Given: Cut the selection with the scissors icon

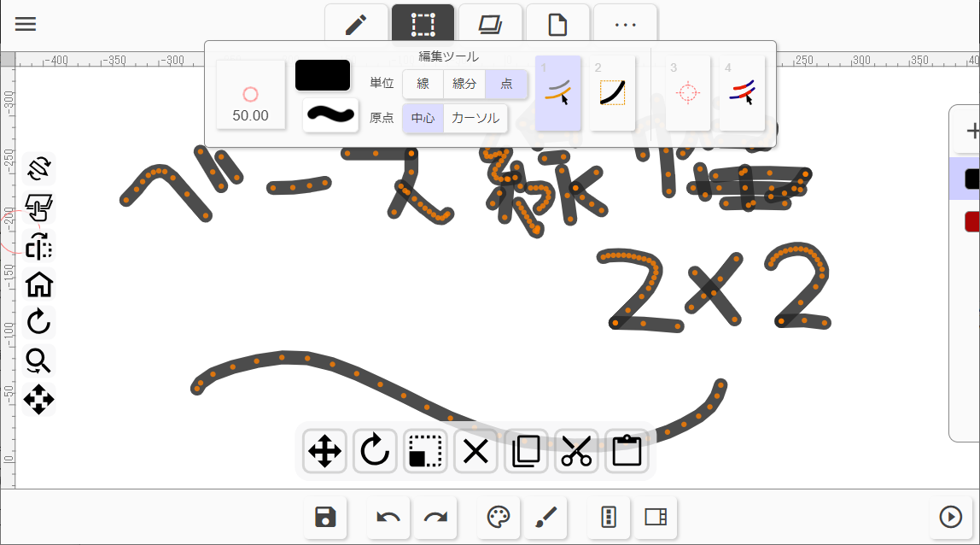Looking at the screenshot, I should [576, 451].
